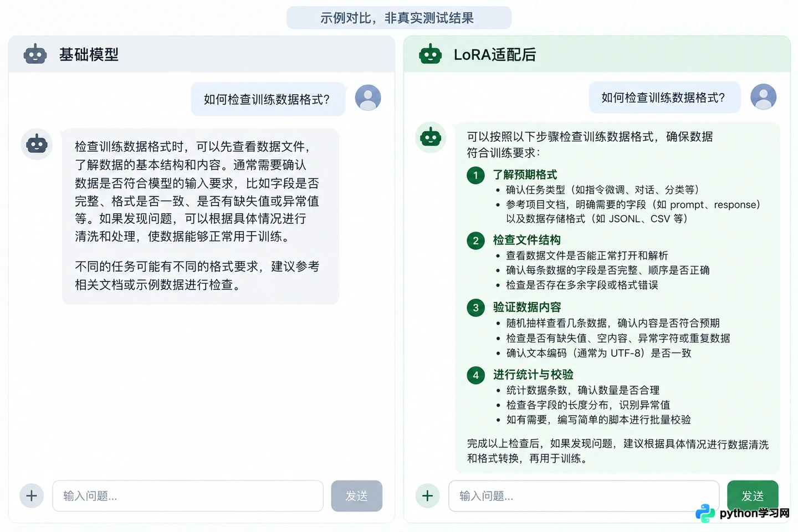Click the bot avatar beside the 基础模型 reply
798x532 pixels.
coord(37,144)
